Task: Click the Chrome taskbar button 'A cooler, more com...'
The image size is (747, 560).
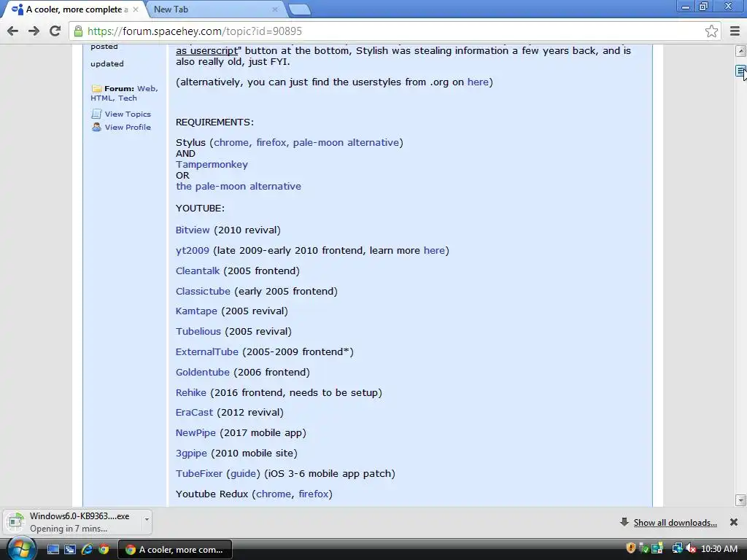Action: tap(175, 550)
